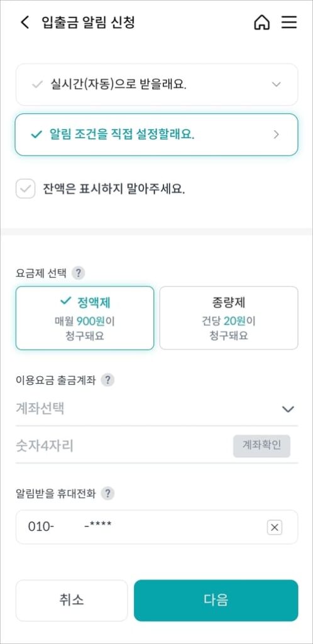Viewport: 313px width, 644px height.
Task: Open the 계좌선택 account dropdown
Action: [156, 409]
